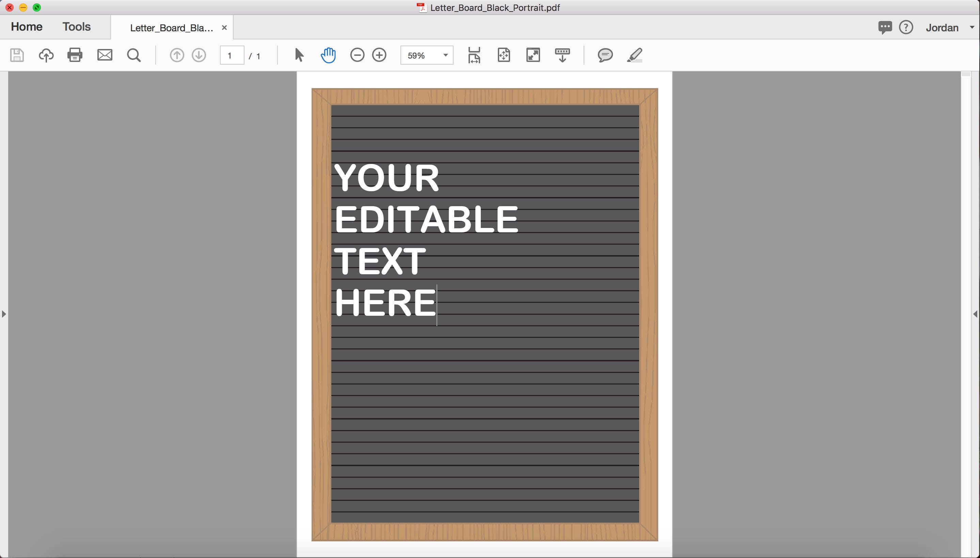Zoom in on the document
This screenshot has height=558, width=980.
[x=379, y=55]
